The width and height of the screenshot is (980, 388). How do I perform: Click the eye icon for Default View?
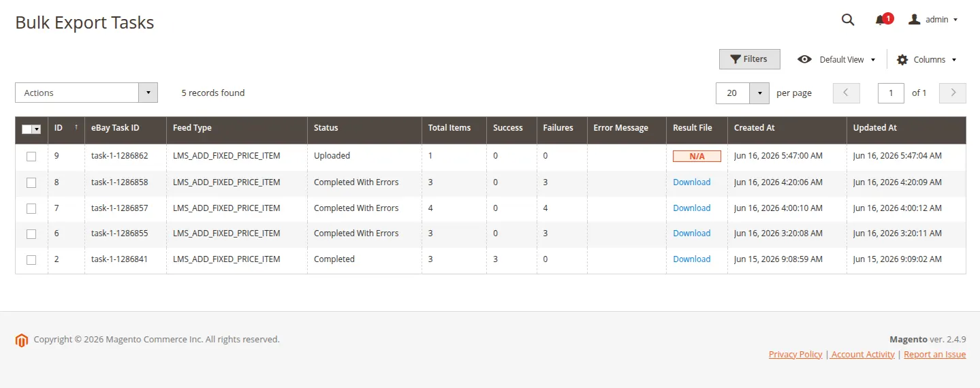coord(804,59)
